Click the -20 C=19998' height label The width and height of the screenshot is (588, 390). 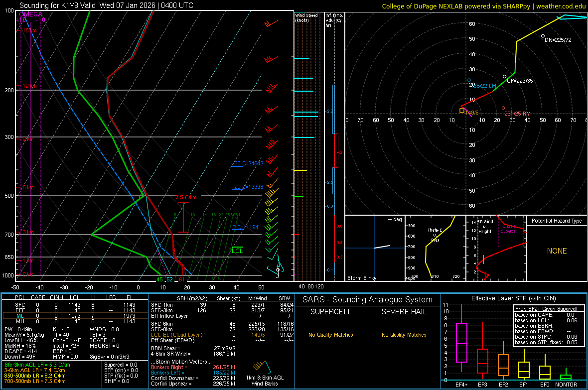tap(248, 187)
